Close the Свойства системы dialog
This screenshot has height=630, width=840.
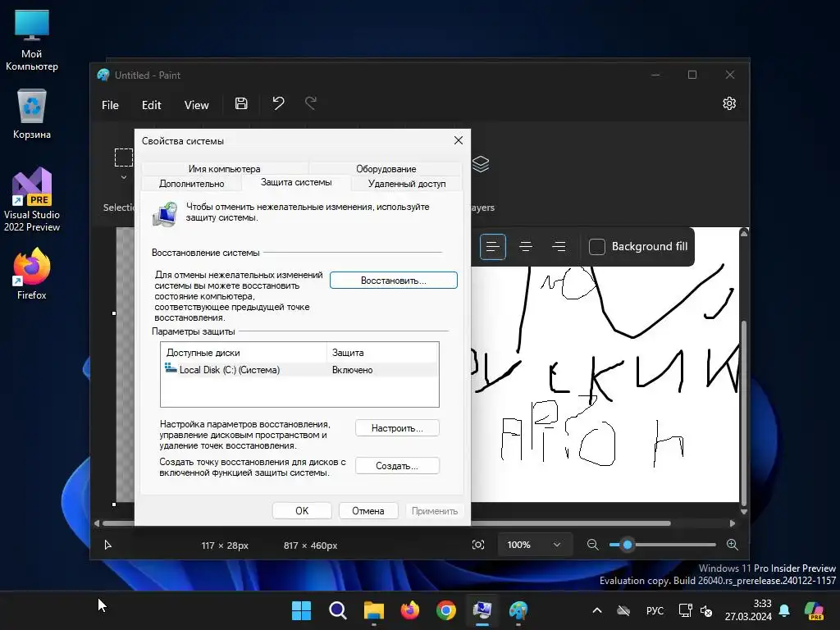[459, 140]
